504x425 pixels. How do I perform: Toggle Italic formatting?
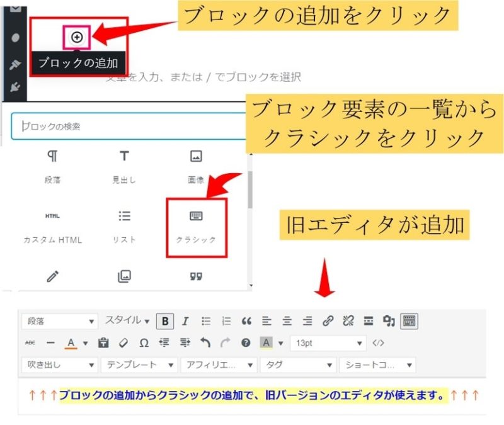185,321
